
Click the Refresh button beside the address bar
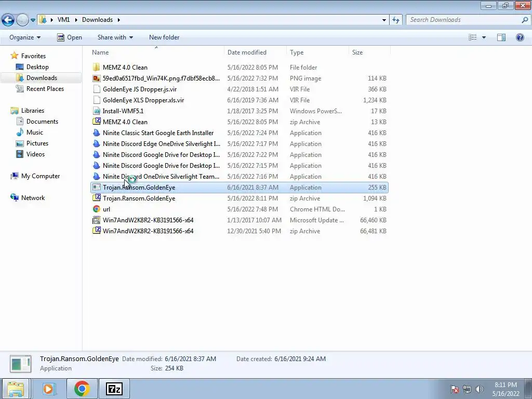pyautogui.click(x=395, y=20)
